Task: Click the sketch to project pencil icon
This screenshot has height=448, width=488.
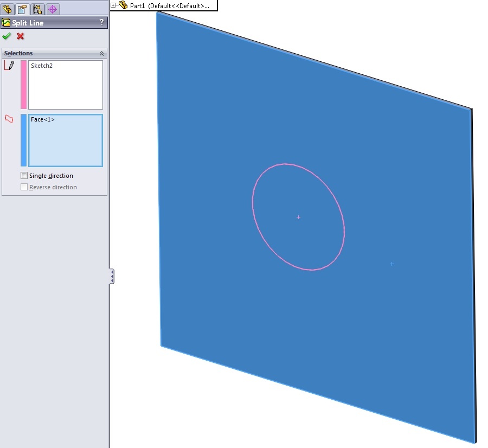Action: tap(9, 66)
